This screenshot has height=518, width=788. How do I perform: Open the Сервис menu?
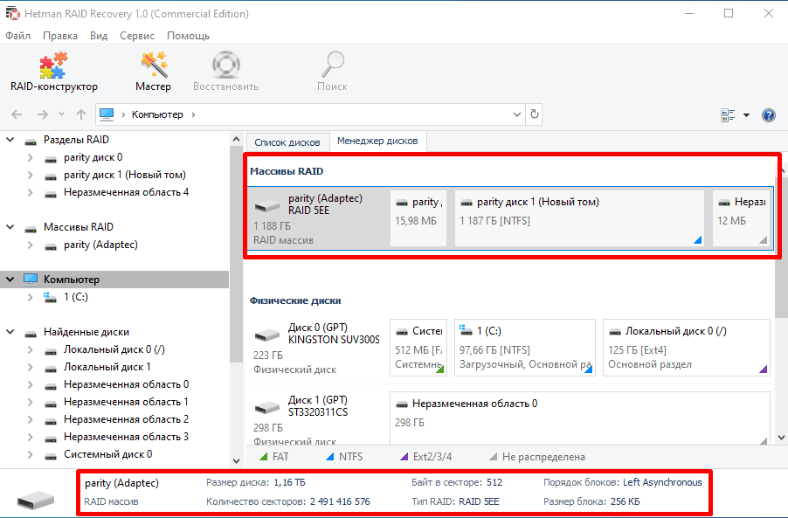(x=137, y=36)
